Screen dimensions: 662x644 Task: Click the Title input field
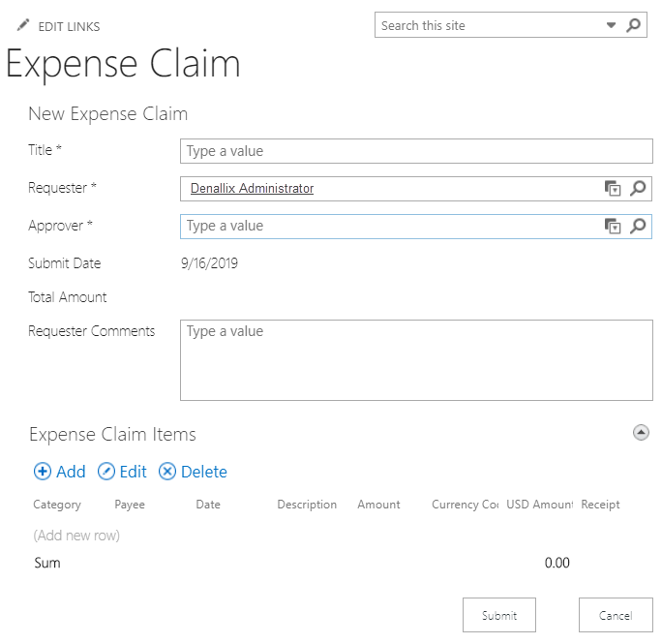click(x=416, y=151)
